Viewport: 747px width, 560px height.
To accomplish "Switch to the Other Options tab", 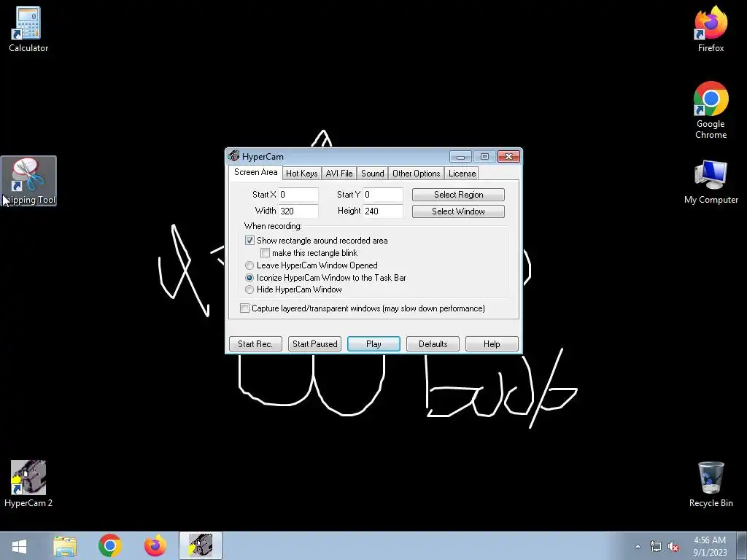I will (417, 174).
